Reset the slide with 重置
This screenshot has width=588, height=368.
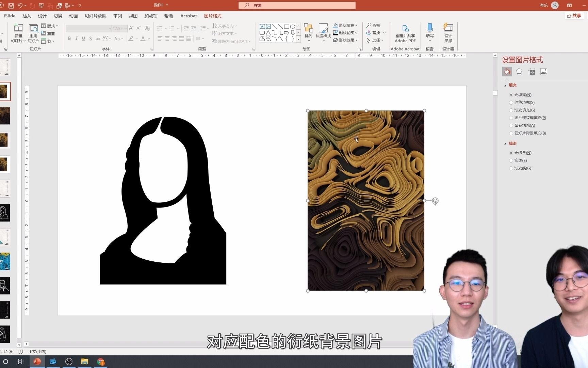coord(48,33)
